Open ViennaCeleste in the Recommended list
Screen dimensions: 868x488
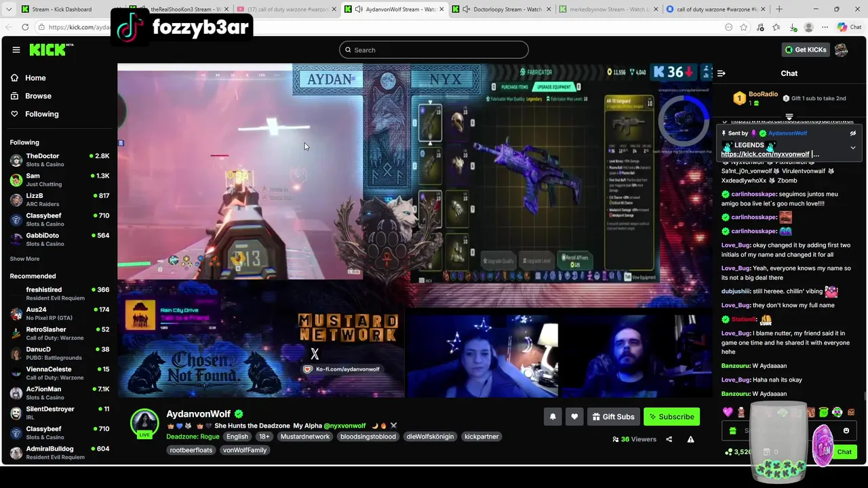(60, 373)
